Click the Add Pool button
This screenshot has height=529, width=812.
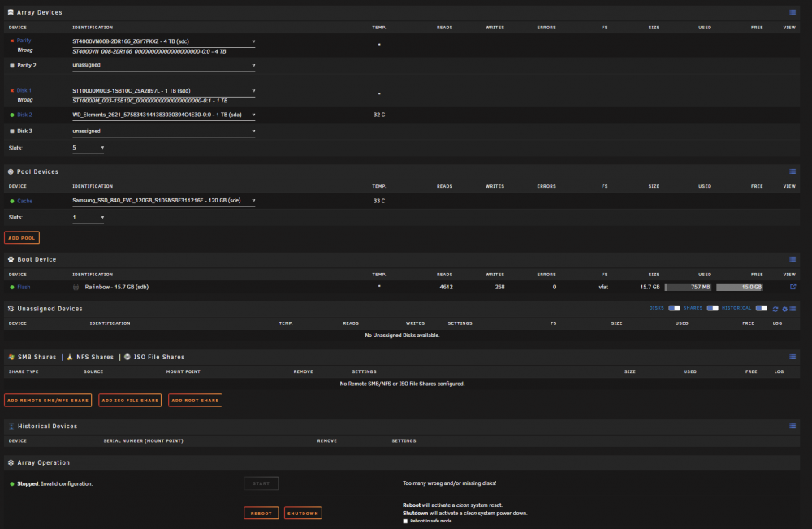click(22, 238)
